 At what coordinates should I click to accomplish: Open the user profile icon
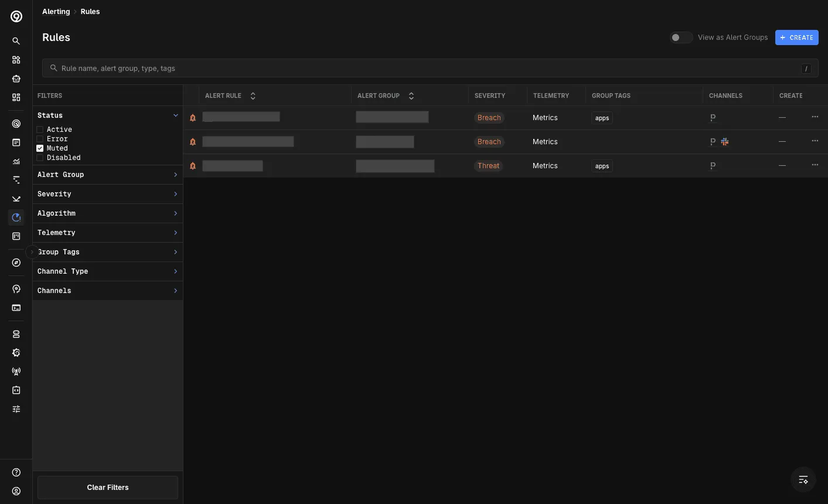[x=16, y=491]
